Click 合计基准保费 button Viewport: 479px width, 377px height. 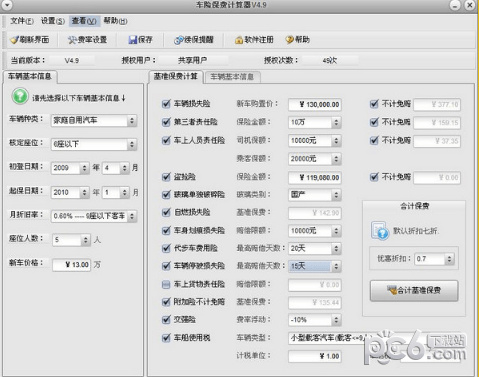tap(414, 290)
